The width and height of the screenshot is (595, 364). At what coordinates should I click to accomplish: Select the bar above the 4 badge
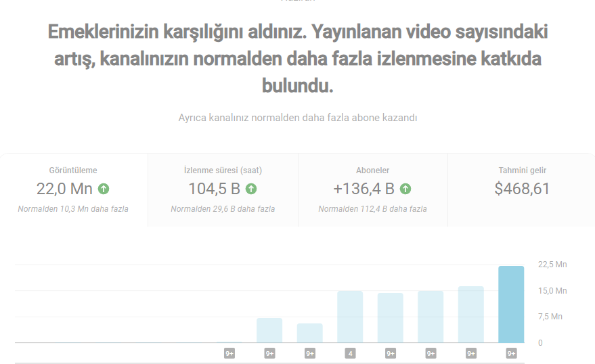pos(350,317)
